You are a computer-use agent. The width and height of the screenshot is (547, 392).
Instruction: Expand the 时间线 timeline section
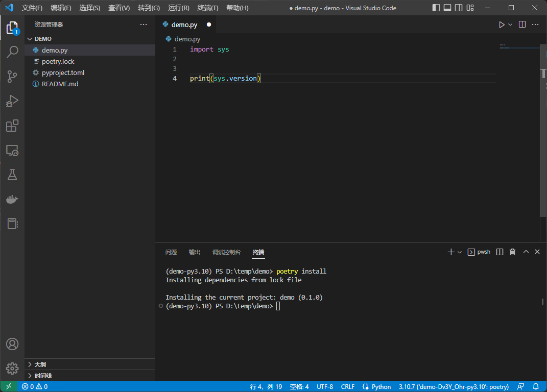[90, 376]
